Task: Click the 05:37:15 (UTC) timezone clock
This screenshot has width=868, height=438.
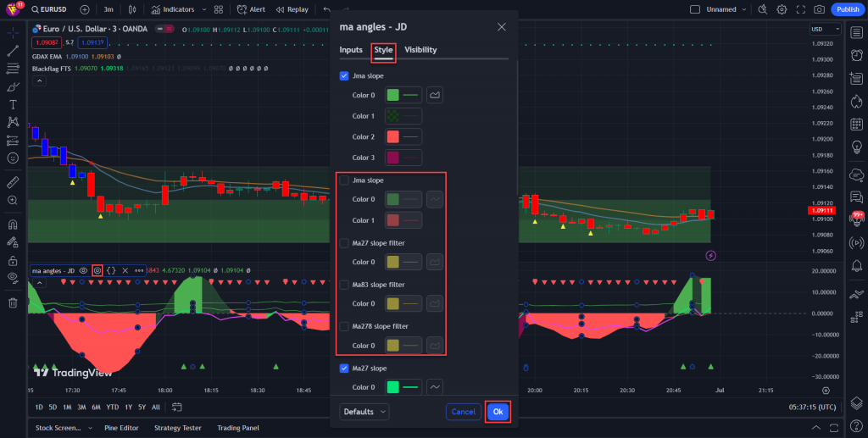Action: point(813,407)
